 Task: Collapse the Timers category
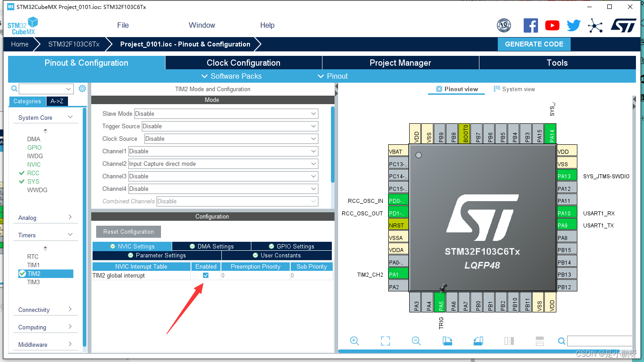coord(45,235)
